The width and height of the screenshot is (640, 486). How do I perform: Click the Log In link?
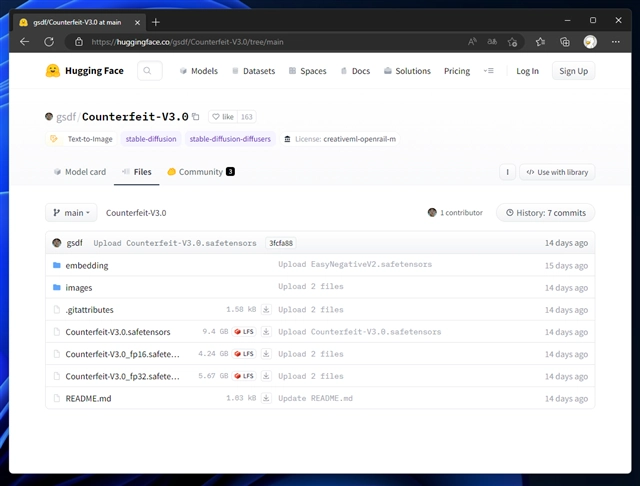pyautogui.click(x=527, y=71)
